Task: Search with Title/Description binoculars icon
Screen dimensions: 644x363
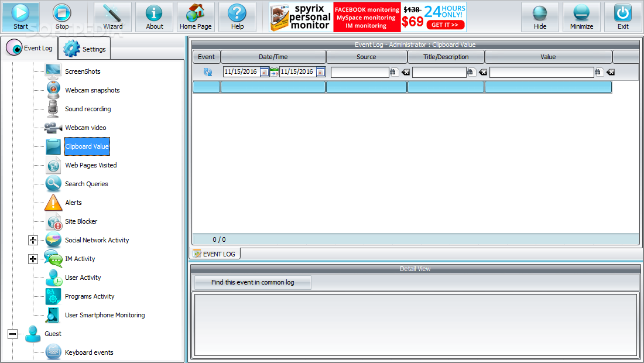Action: (470, 72)
